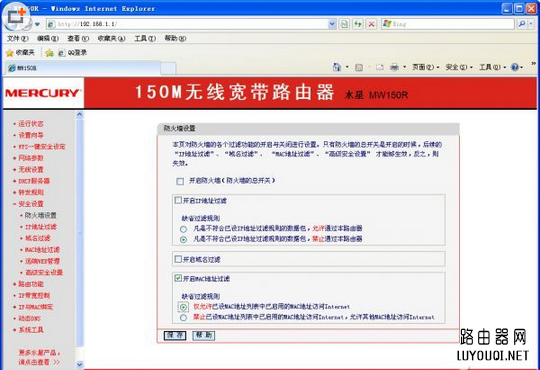Click the sidebar scroll up arrow
Screen dimensions: 540x370
[80, 115]
